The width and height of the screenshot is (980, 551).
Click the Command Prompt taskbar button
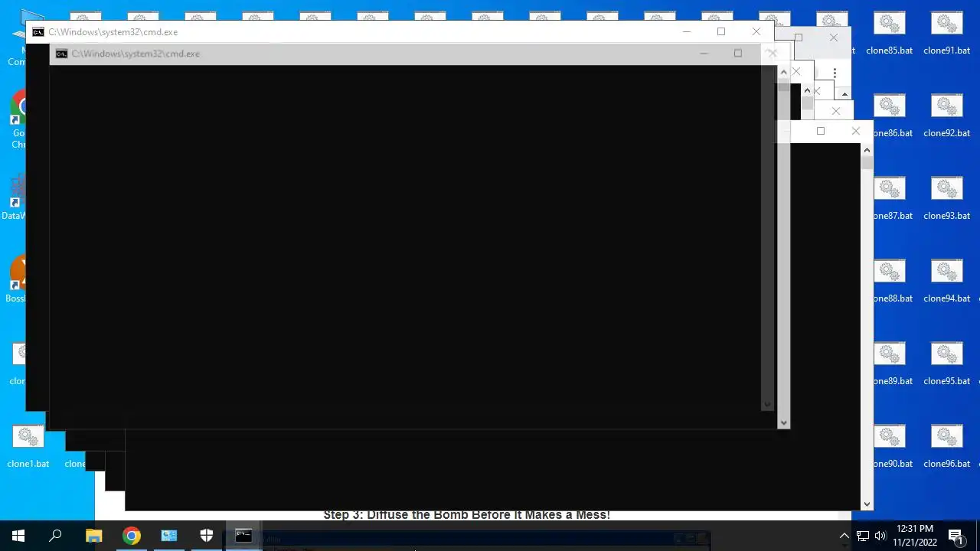point(243,536)
